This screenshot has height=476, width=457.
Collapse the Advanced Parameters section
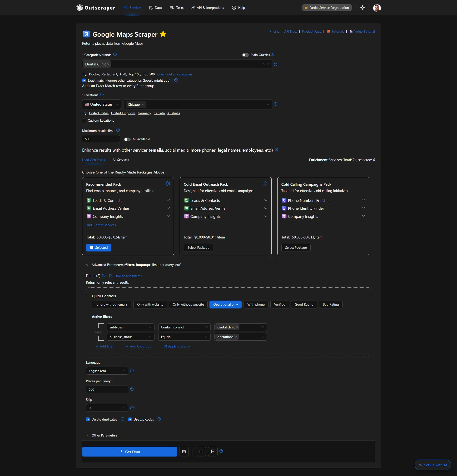[134, 265]
